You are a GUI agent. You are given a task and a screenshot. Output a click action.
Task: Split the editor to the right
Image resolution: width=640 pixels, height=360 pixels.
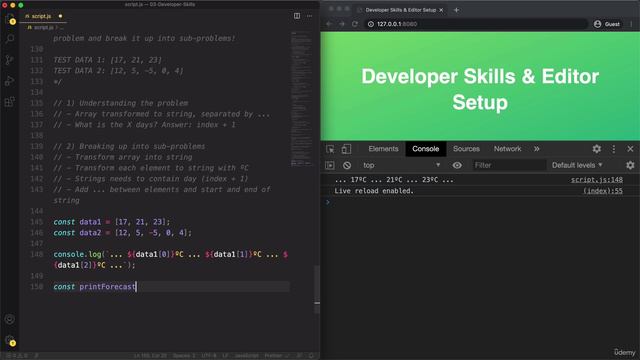pyautogui.click(x=297, y=16)
